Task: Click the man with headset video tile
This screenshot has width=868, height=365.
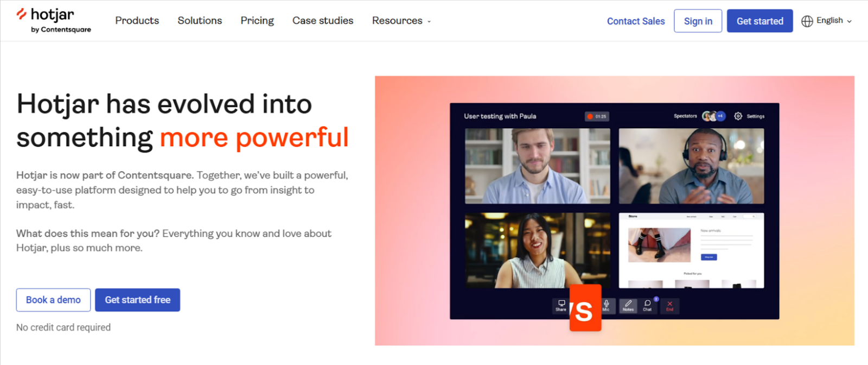Action: click(691, 166)
